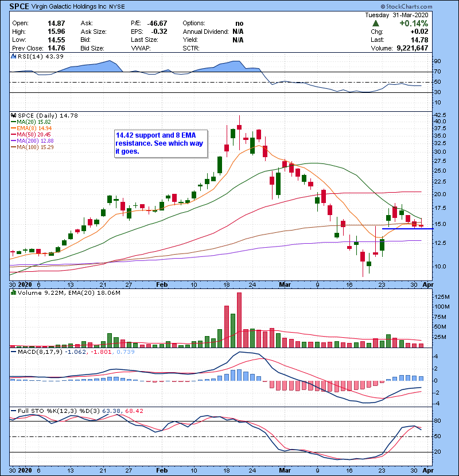
Task: Click the NYSE exchange label
Action: pos(117,7)
